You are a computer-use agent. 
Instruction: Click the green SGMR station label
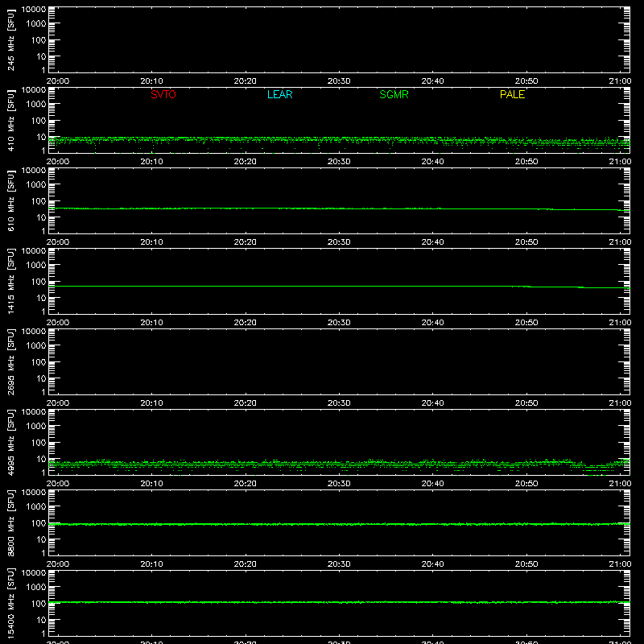click(394, 94)
